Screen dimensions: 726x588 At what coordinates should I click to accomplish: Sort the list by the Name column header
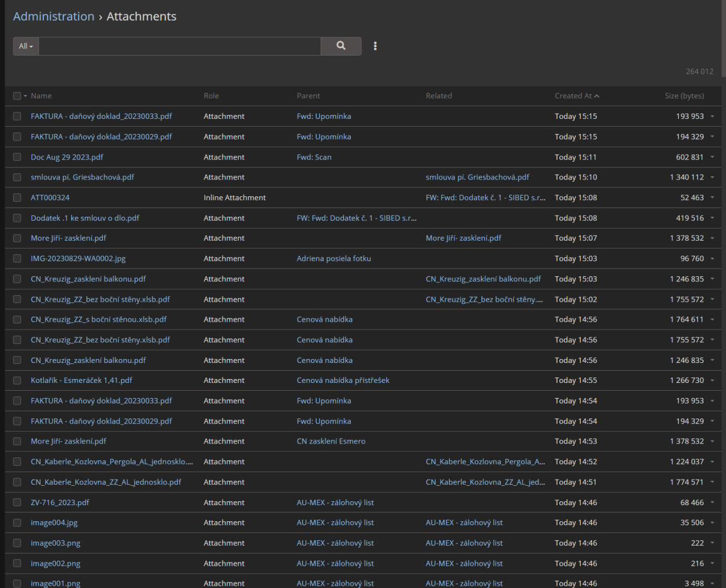click(41, 96)
